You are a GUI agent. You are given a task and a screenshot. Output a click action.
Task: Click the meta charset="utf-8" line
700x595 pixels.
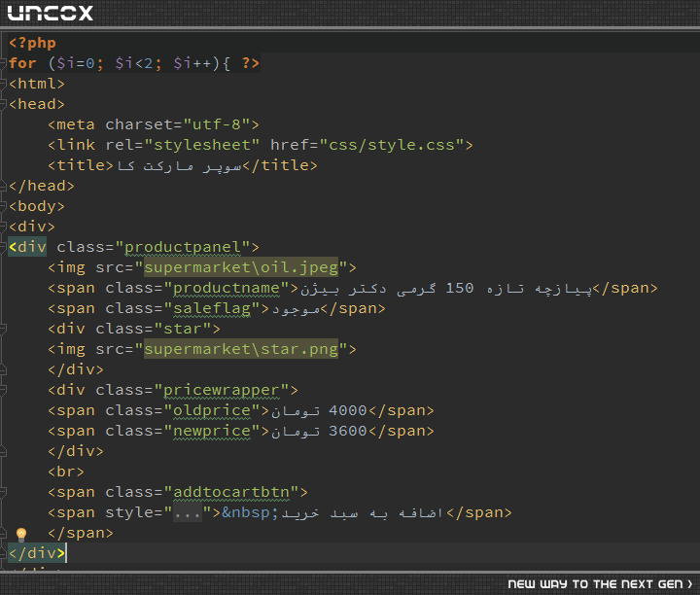point(154,124)
